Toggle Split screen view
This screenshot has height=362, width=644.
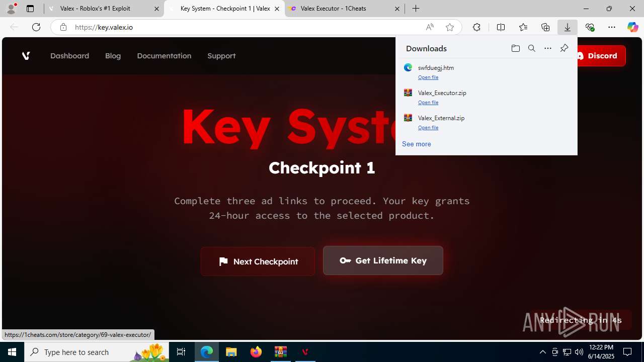click(x=501, y=27)
